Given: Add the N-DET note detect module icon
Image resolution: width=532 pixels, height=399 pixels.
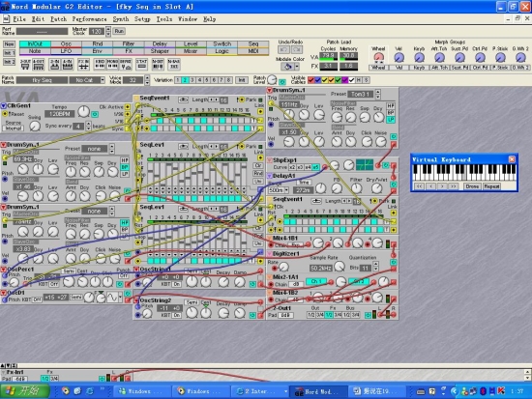Looking at the screenshot, I should pyautogui.click(x=158, y=64).
